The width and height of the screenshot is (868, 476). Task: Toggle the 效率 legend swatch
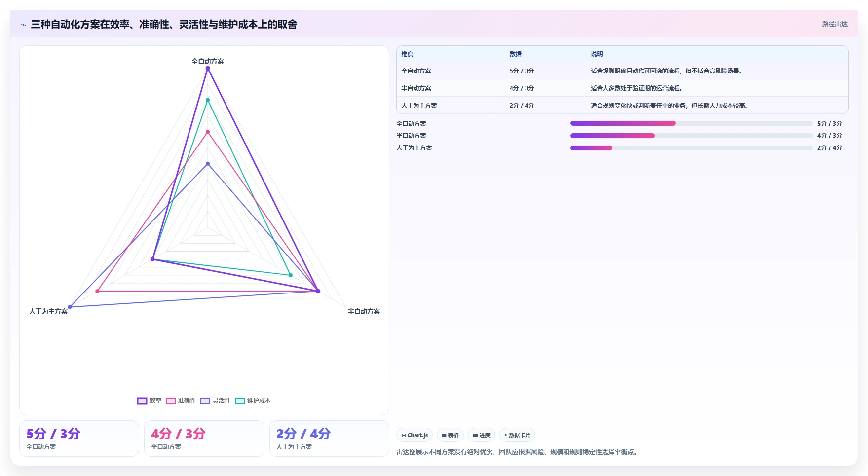pyautogui.click(x=142, y=401)
